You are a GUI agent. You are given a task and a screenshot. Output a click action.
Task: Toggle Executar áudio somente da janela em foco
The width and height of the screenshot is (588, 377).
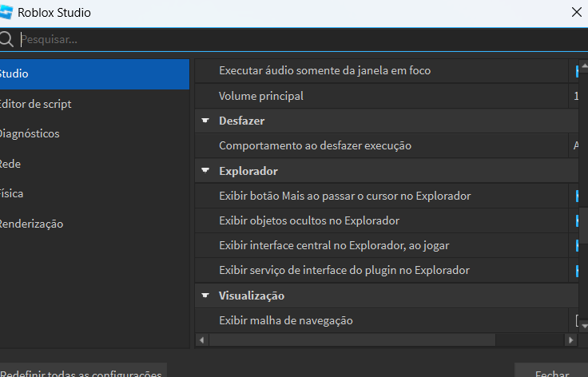(577, 71)
